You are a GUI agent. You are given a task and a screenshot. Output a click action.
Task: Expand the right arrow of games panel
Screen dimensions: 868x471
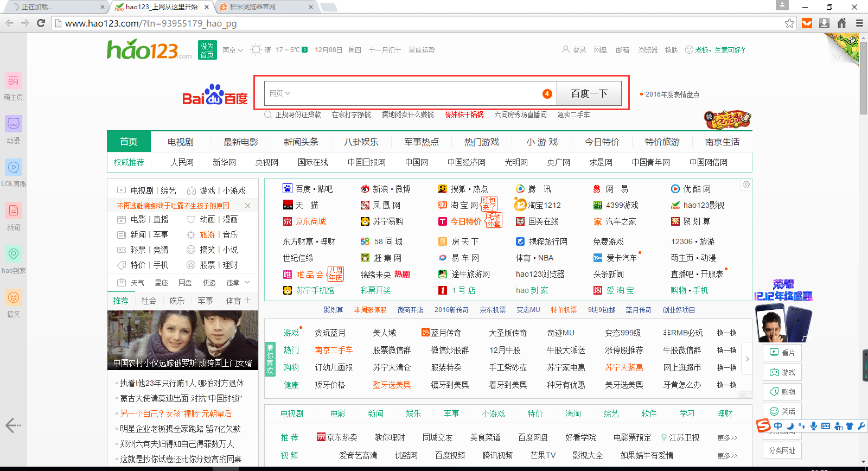tap(747, 359)
